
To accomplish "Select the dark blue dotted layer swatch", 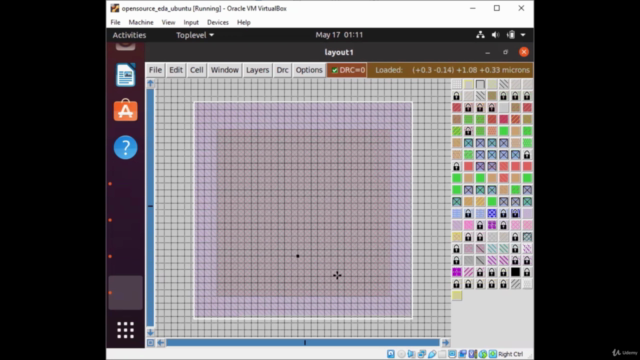I will coord(492,213).
